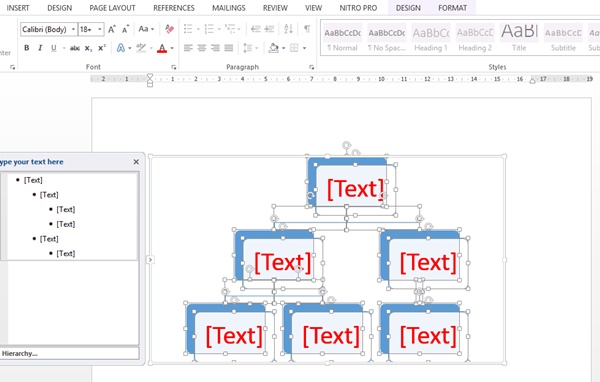Open Font dialog launcher
The image size is (600, 382).
click(x=174, y=67)
